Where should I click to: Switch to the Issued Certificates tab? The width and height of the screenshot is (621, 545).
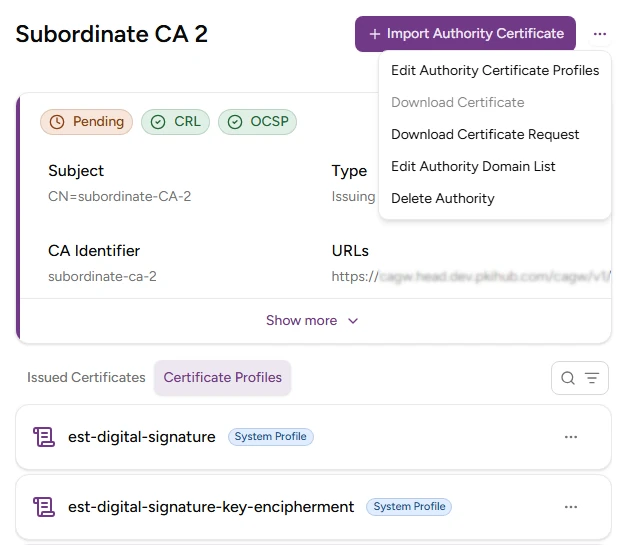click(x=86, y=378)
